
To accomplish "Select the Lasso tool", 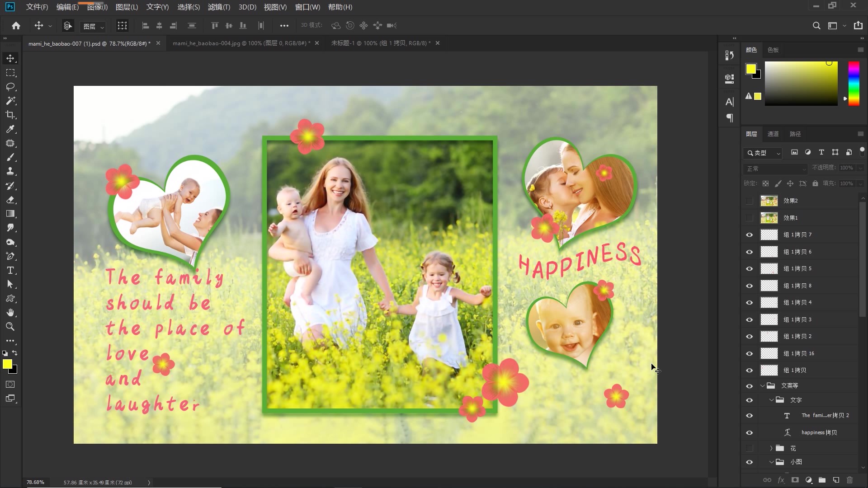I will [10, 86].
